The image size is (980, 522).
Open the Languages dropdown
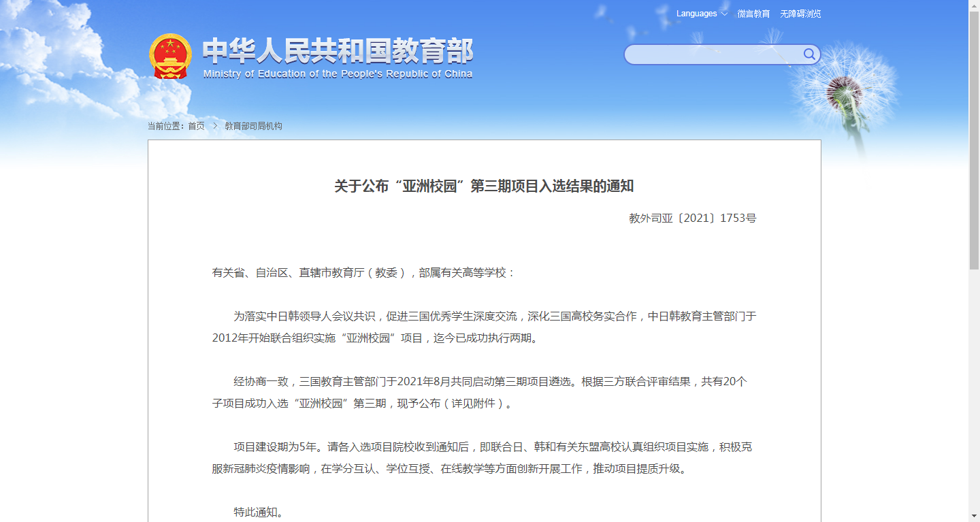702,14
